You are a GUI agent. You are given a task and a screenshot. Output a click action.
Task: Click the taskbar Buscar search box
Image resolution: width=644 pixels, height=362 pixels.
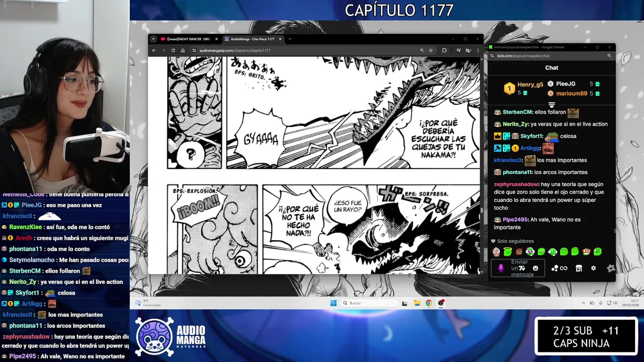[369, 303]
